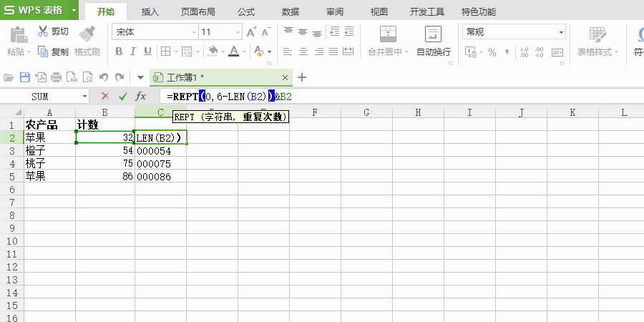This screenshot has height=322, width=644.
Task: Select cell C3 containing 000054
Action: click(160, 151)
